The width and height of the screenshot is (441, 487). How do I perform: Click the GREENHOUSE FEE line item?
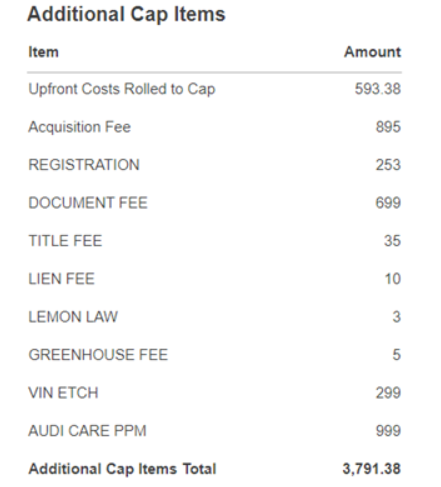point(98,355)
